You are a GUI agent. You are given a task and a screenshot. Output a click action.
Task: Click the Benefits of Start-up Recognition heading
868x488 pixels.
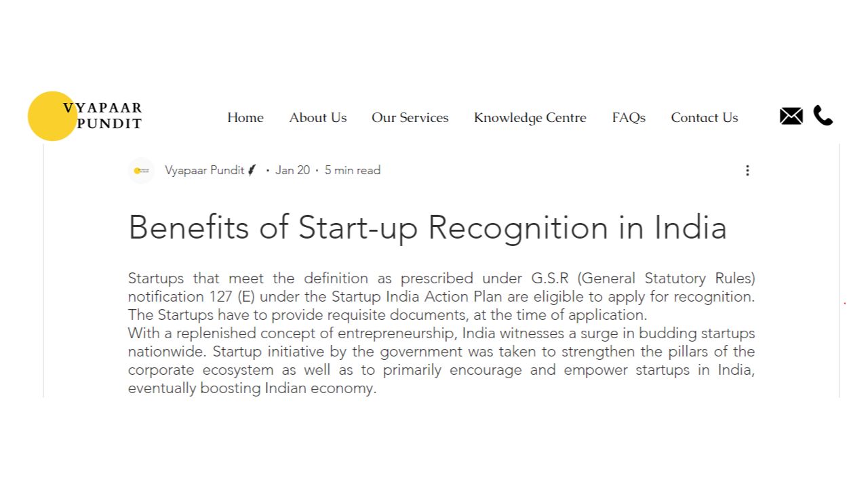[427, 227]
